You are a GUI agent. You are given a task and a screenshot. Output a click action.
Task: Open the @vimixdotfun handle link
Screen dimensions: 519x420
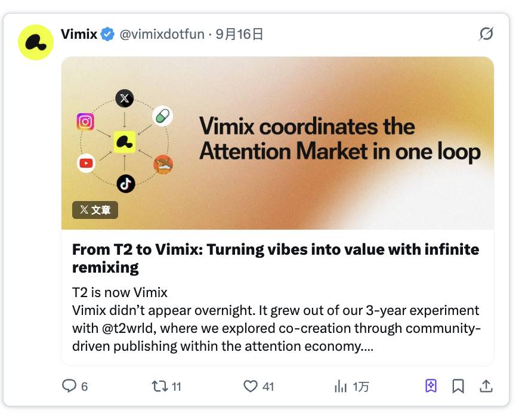point(162,34)
